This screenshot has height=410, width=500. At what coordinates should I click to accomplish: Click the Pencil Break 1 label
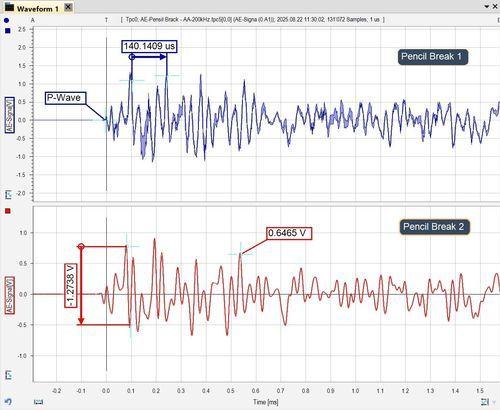433,57
